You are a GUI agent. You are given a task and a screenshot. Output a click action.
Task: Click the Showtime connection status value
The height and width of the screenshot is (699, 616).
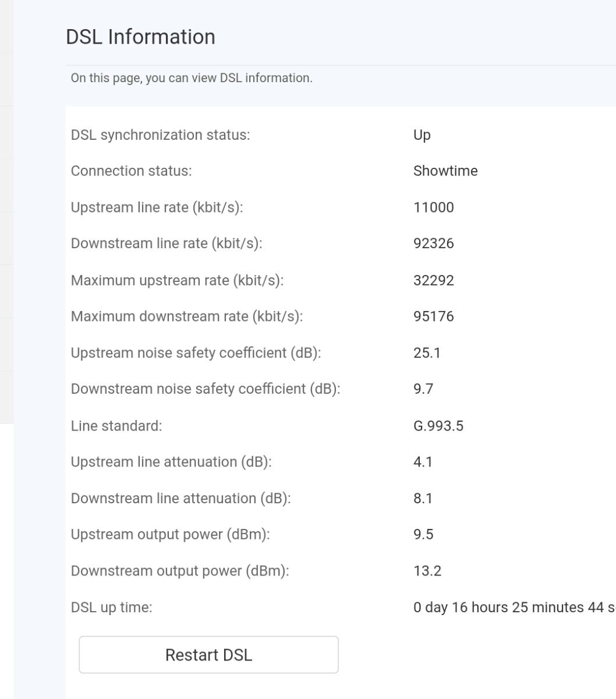[x=445, y=171]
